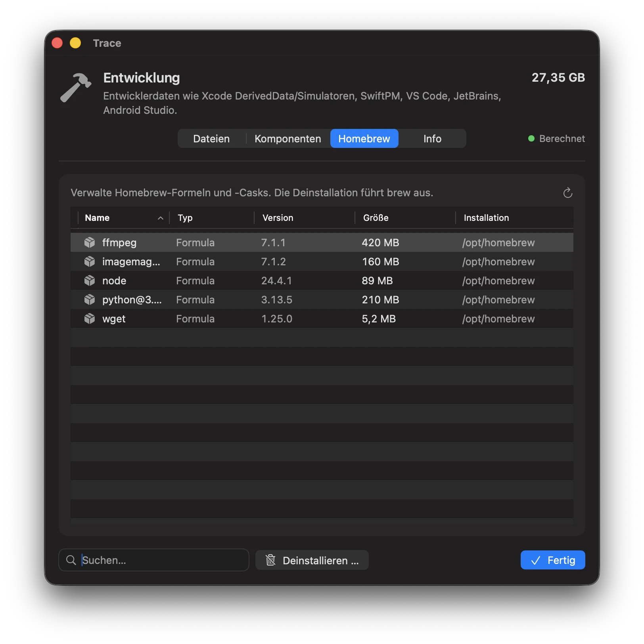Click the package icon next to imagemag...

point(90,261)
